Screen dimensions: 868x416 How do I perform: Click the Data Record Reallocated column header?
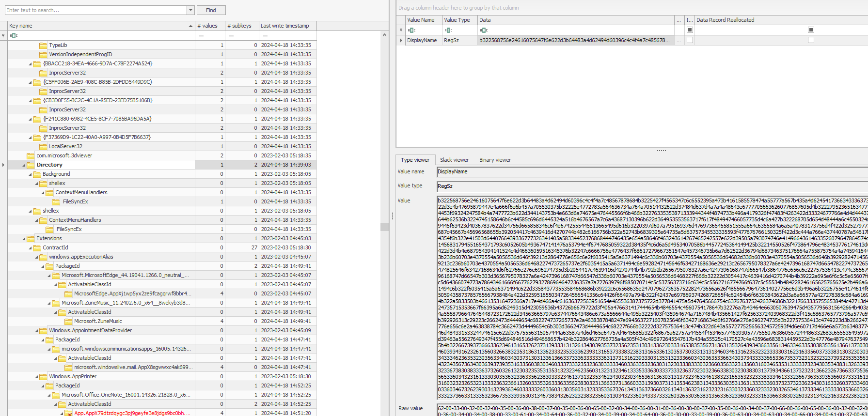(x=781, y=20)
